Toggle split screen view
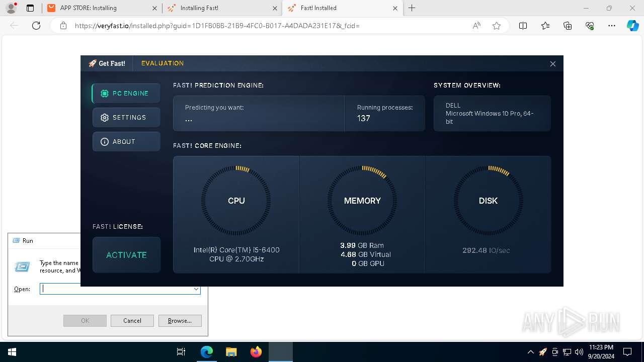The width and height of the screenshot is (644, 362). 523,26
